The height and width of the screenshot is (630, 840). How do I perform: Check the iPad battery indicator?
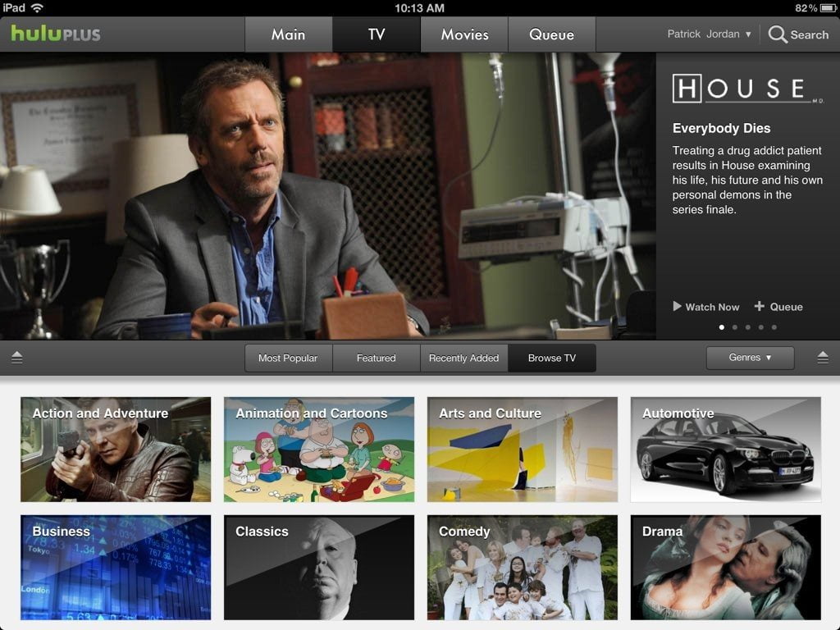[828, 8]
